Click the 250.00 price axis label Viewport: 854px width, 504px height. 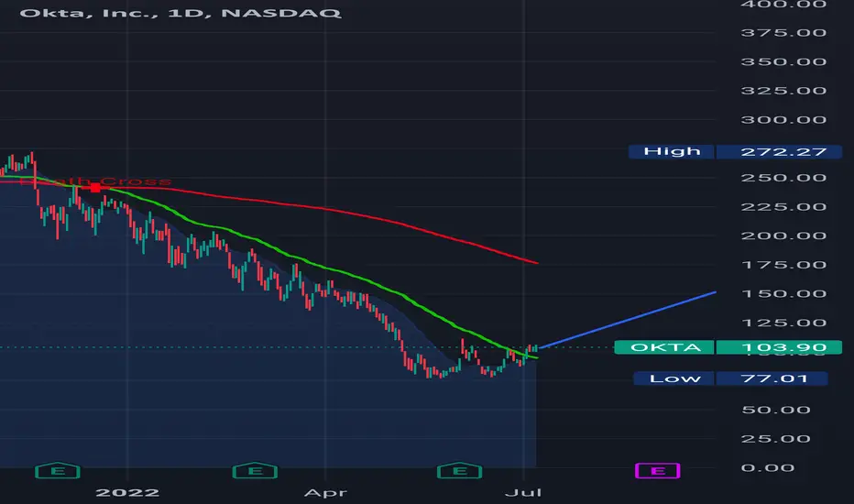pos(783,178)
